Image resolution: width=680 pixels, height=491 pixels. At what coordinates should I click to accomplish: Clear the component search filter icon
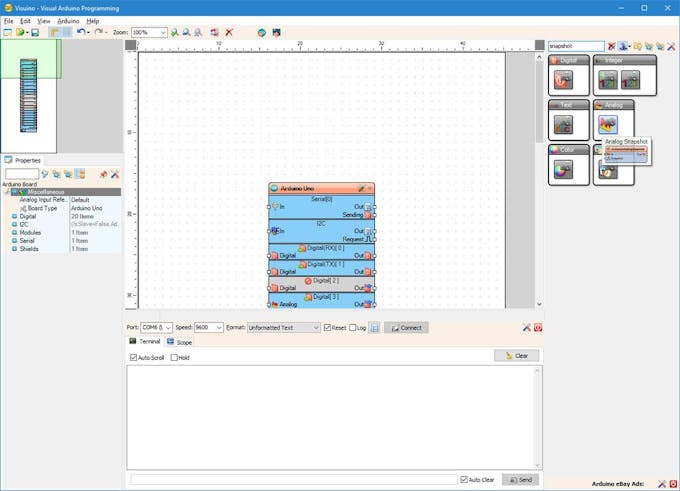(x=611, y=46)
